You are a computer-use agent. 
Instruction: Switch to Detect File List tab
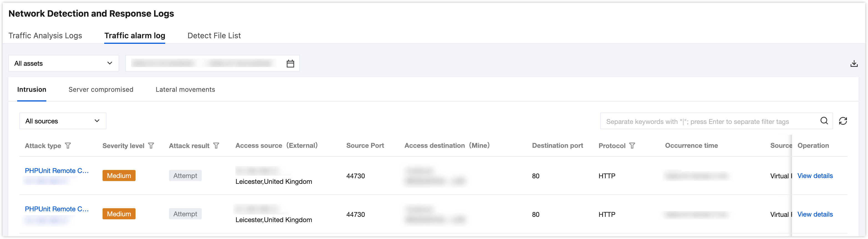214,36
